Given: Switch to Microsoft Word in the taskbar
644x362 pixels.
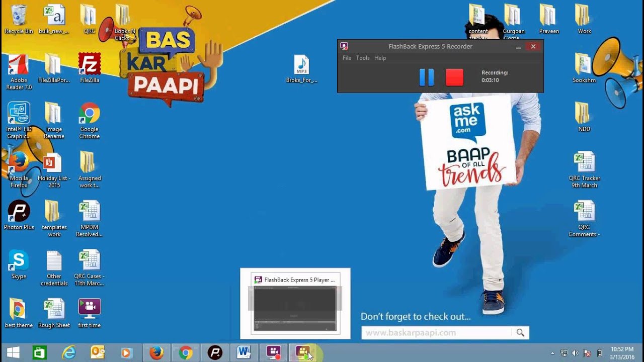Looking at the screenshot, I should (x=244, y=353).
